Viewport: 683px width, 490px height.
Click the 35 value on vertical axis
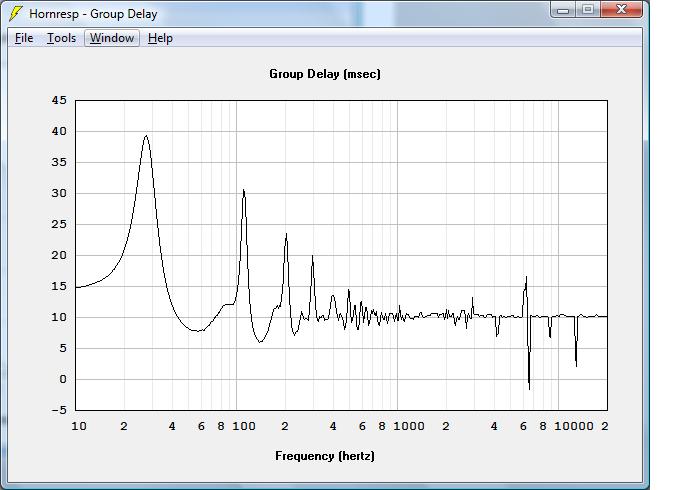(x=59, y=162)
